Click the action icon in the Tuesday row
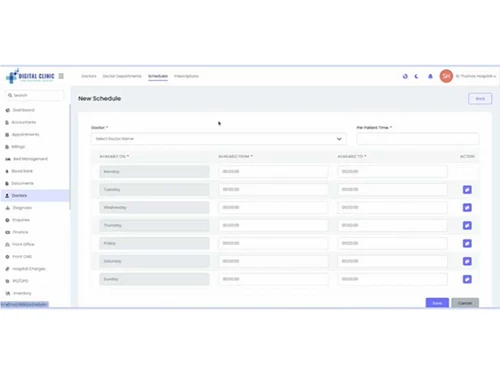500x375 pixels. pos(467,190)
